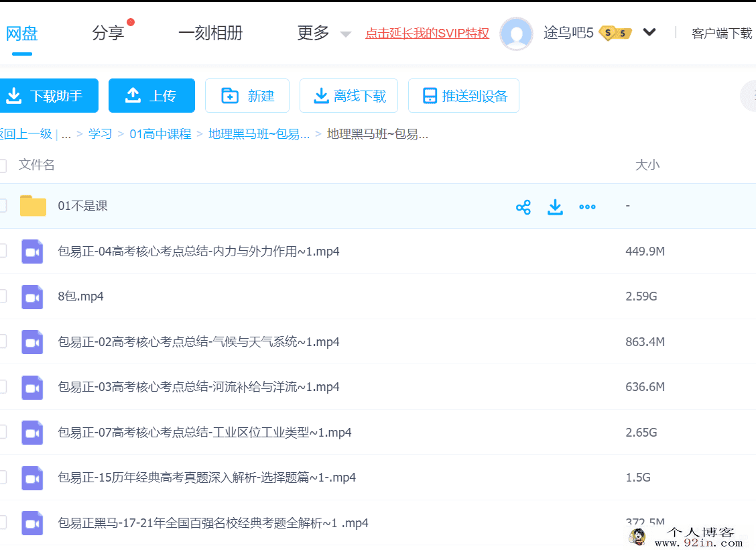The width and height of the screenshot is (756, 552).
Task: Open the 01不是课 folder icon
Action: pyautogui.click(x=33, y=205)
